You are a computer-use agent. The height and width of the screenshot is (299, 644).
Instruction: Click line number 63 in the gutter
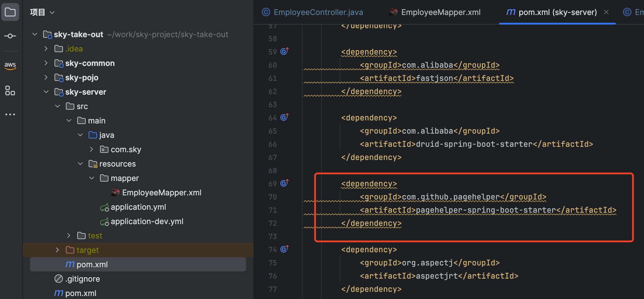[x=273, y=105]
